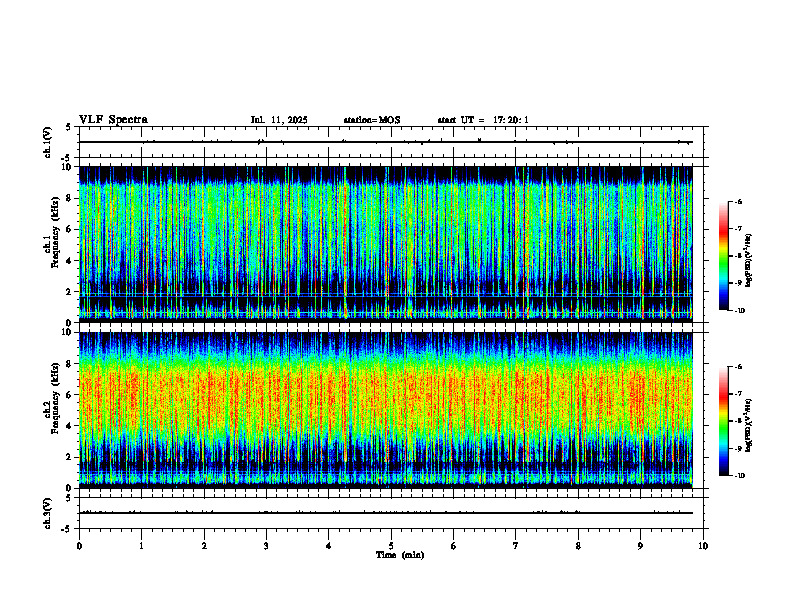Click the ch.2 colorbar log(PSD) label
Image resolution: width=792 pixels, height=612 pixels.
pyautogui.click(x=749, y=425)
